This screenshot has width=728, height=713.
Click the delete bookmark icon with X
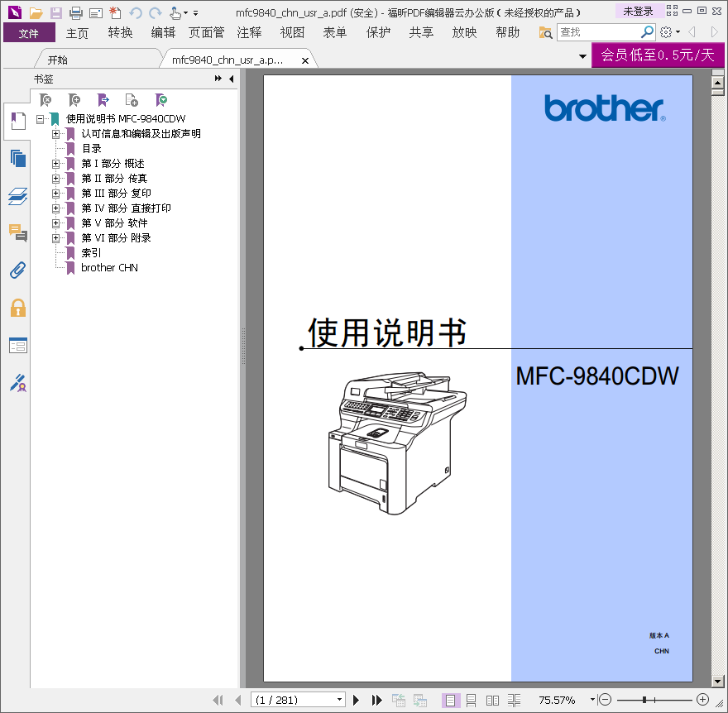[x=45, y=100]
